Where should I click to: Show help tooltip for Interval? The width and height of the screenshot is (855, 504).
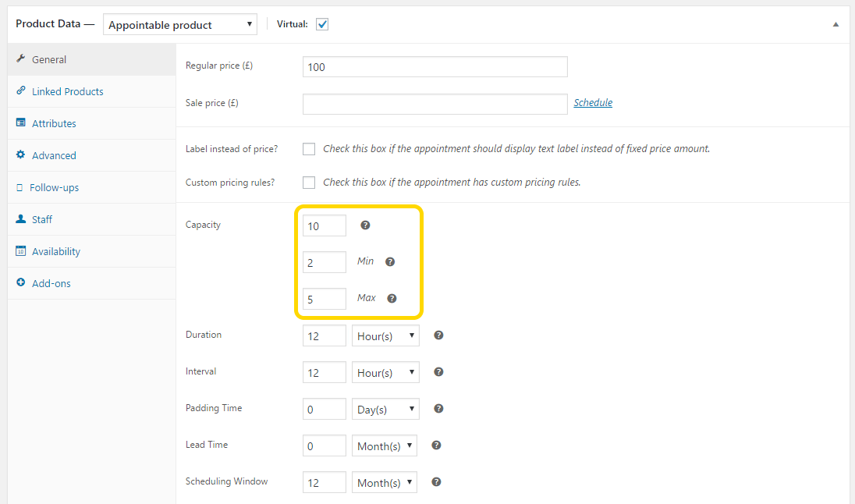coord(438,372)
